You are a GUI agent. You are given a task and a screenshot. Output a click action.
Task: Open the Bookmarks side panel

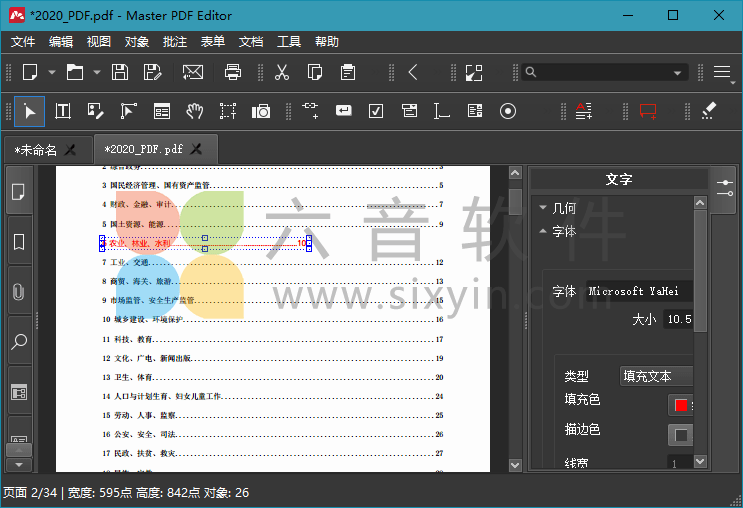[x=19, y=242]
